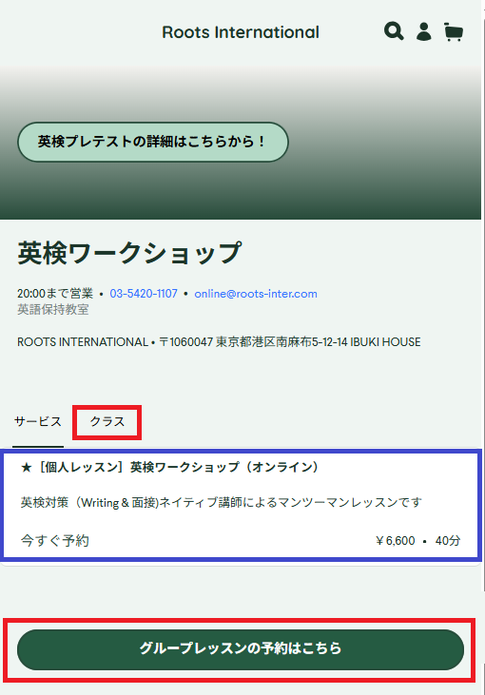Click the 英検ワークショップ heading

pyautogui.click(x=129, y=253)
